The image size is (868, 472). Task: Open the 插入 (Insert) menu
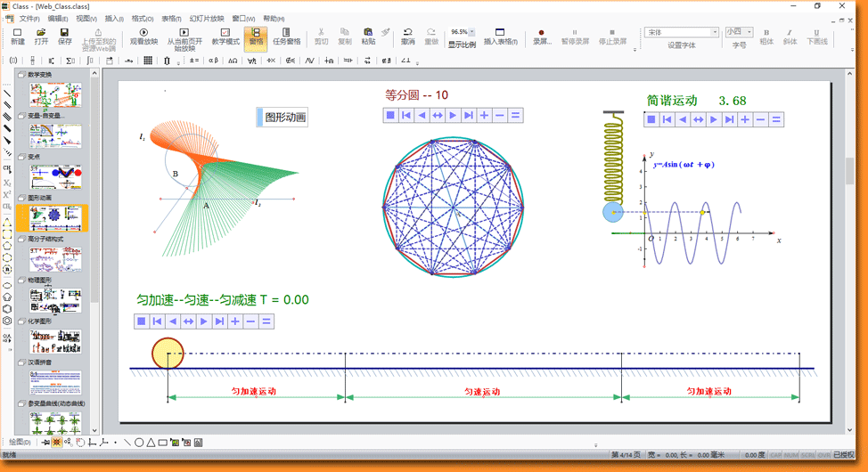[114, 19]
